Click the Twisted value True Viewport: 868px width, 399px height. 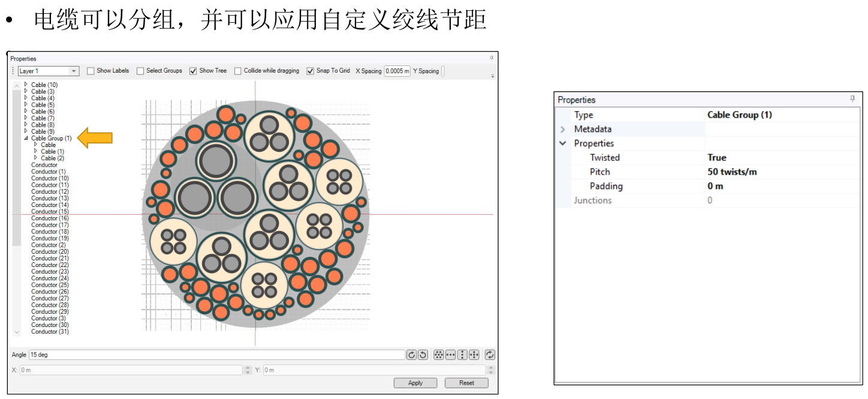(x=717, y=157)
